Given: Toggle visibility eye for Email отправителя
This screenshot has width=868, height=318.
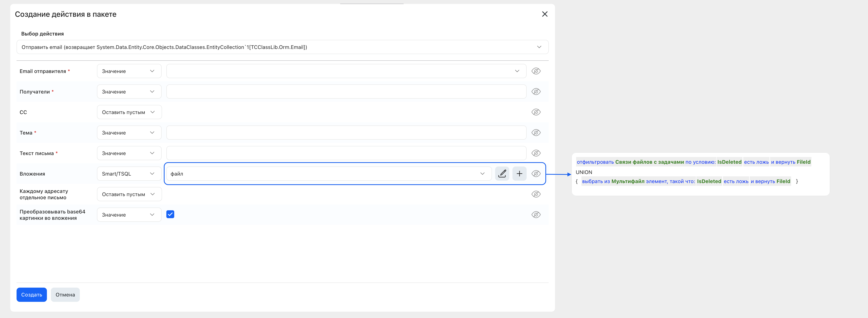Looking at the screenshot, I should point(536,71).
